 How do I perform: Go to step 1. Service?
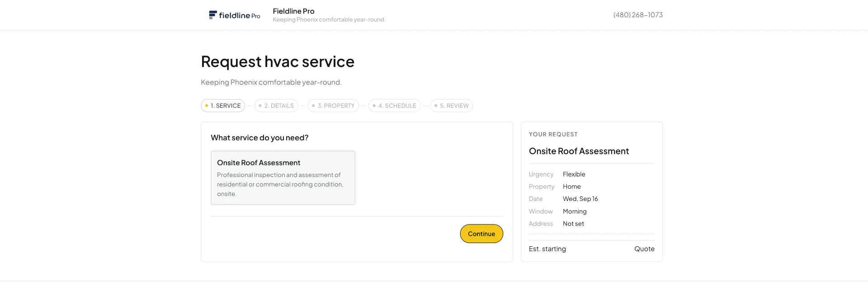(223, 106)
